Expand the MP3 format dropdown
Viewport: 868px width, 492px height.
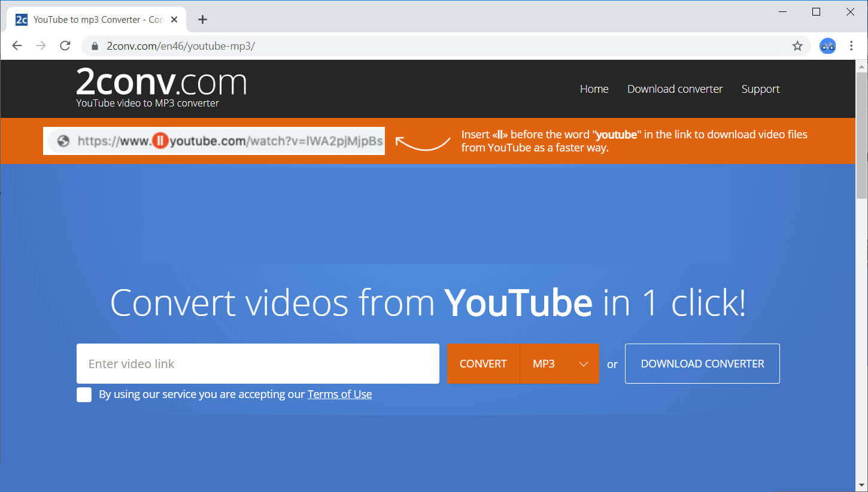[559, 363]
